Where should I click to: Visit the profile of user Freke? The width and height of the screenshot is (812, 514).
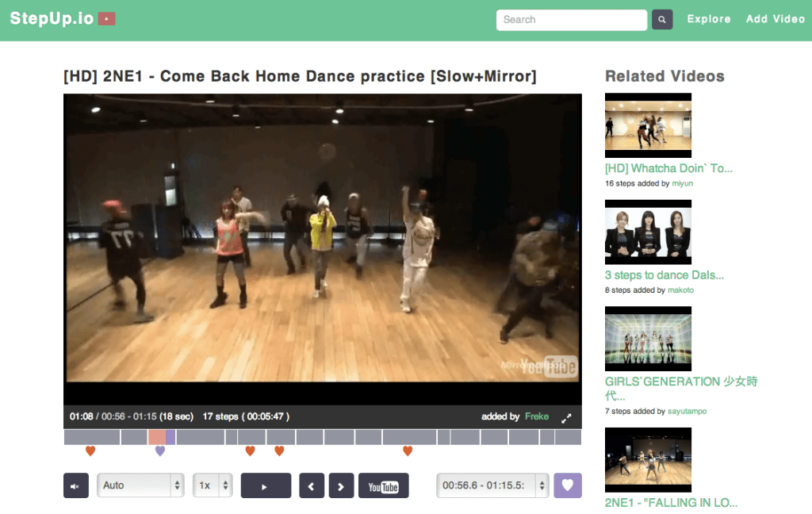point(537,416)
